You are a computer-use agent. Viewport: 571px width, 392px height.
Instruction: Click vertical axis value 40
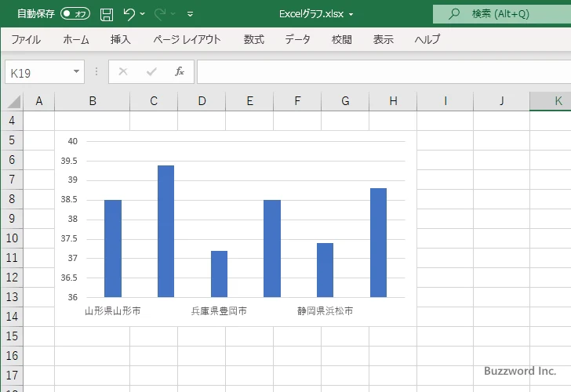point(73,141)
